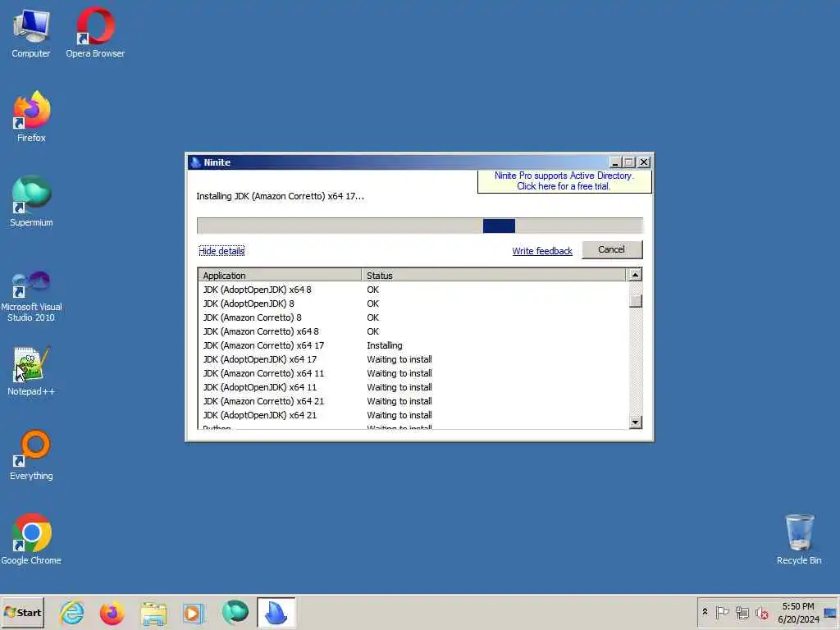840x630 pixels.
Task: Click the installation progress bar
Action: point(419,226)
